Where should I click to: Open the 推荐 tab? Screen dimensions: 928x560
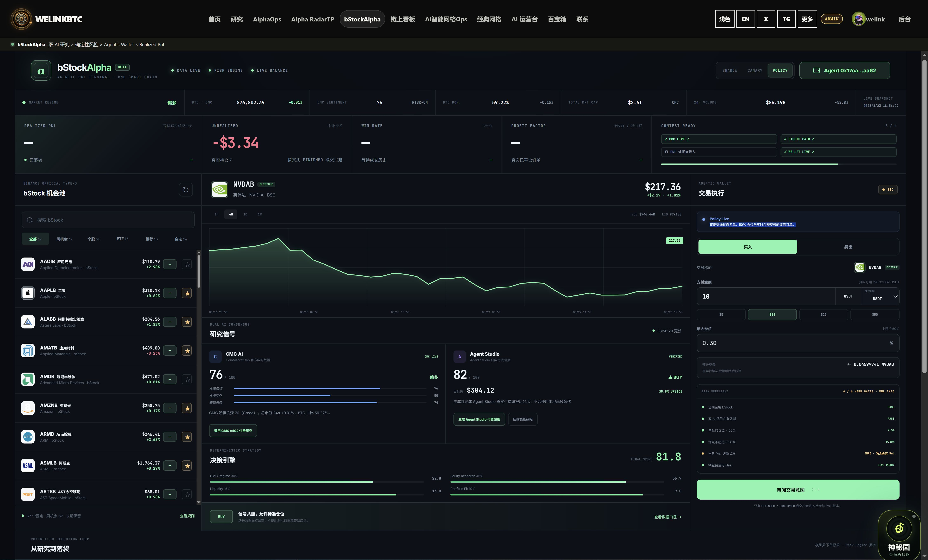152,239
